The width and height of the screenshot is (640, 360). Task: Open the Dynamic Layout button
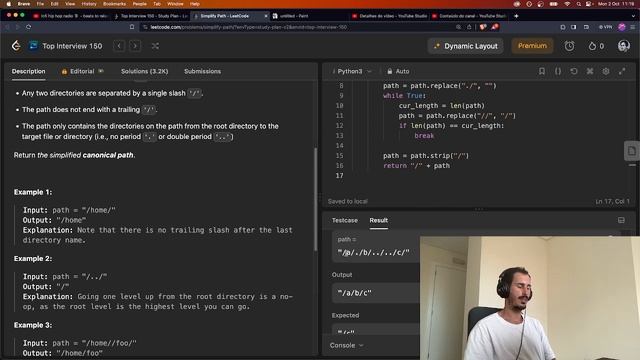pyautogui.click(x=465, y=46)
